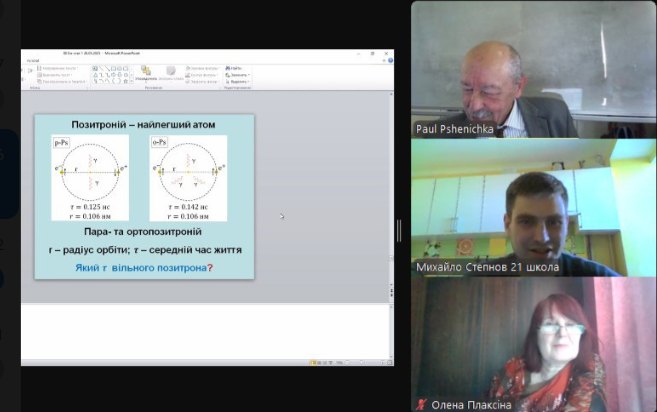Viewport: 657px width, 412px height.
Task: Open the Replace dropdown in Editing group
Action: pyautogui.click(x=238, y=74)
